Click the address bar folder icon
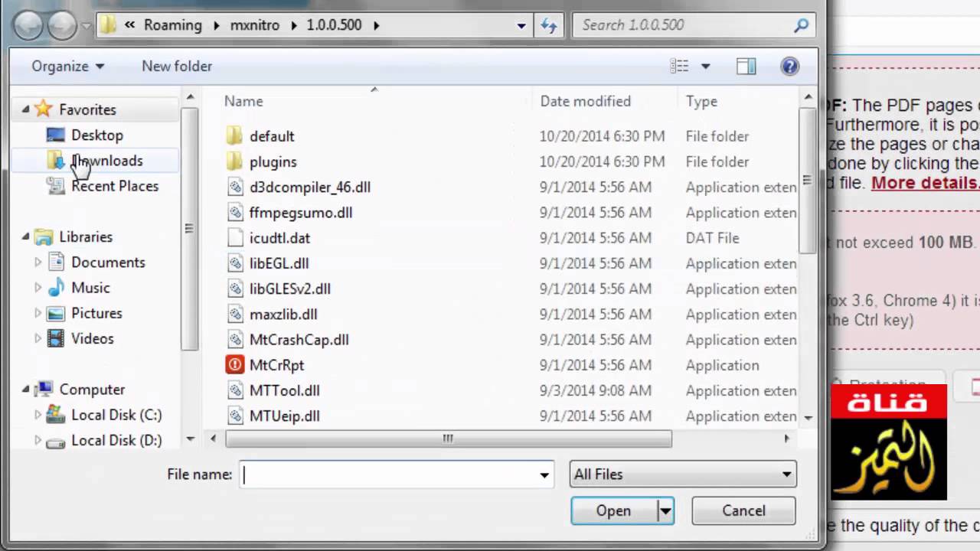Image resolution: width=980 pixels, height=551 pixels. click(x=108, y=25)
